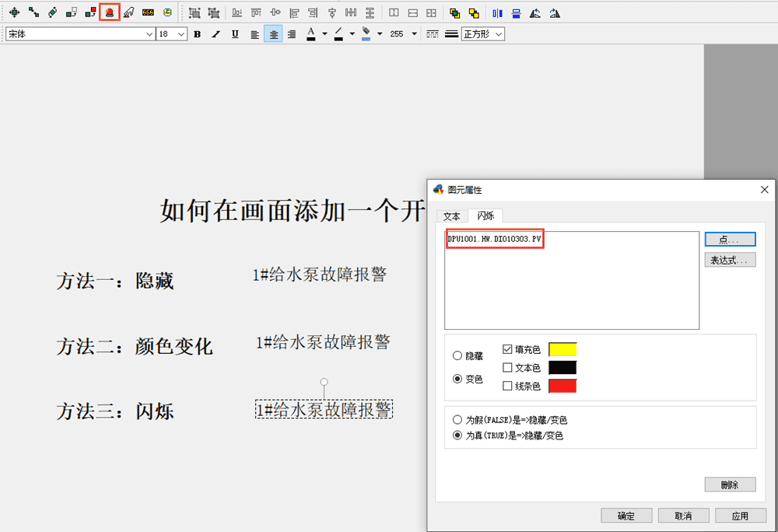Confirm with the 确定 button
778x532 pixels.
click(x=626, y=516)
